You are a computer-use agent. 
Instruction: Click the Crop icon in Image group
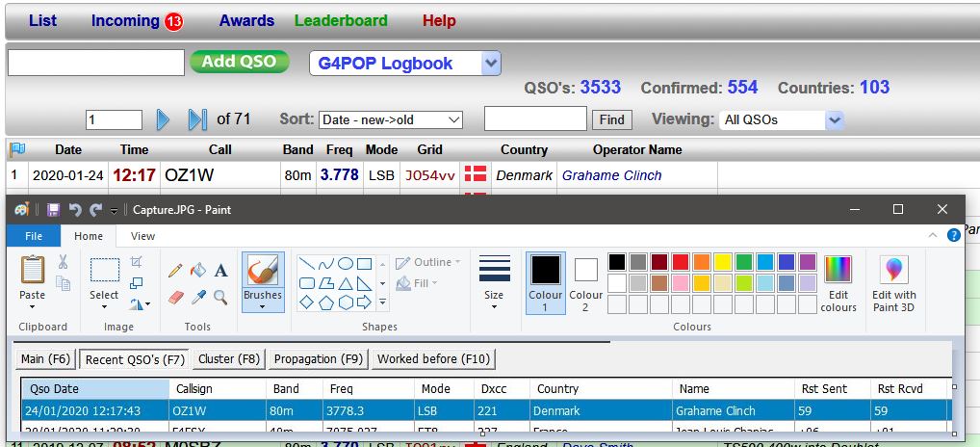[137, 263]
